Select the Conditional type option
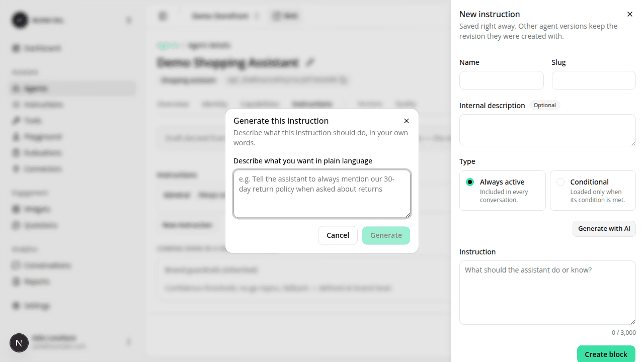 tap(593, 190)
